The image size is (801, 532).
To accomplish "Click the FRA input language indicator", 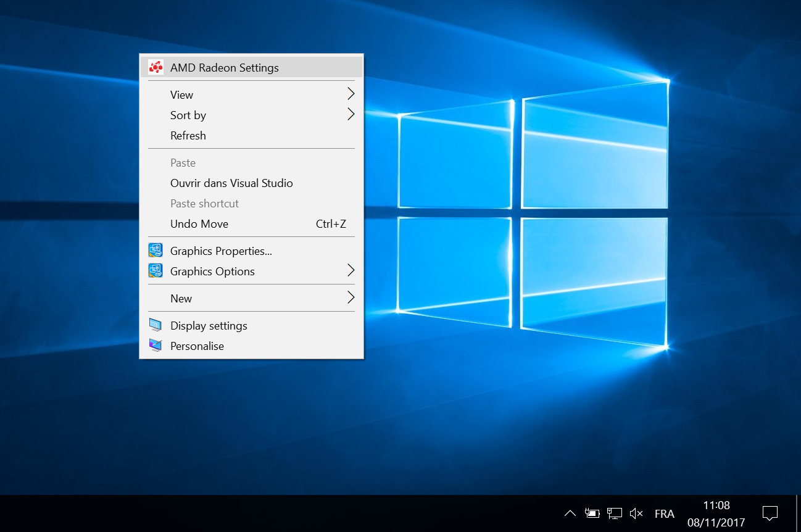I will 664,513.
